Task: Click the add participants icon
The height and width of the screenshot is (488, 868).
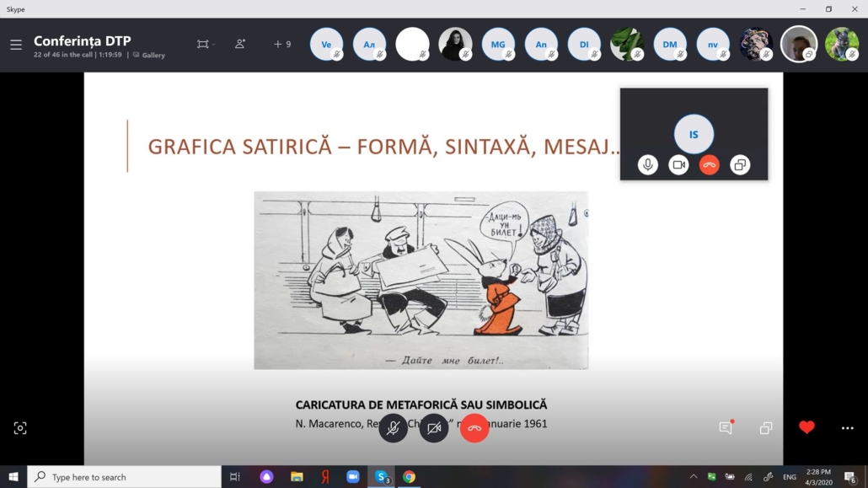Action: click(x=239, y=44)
